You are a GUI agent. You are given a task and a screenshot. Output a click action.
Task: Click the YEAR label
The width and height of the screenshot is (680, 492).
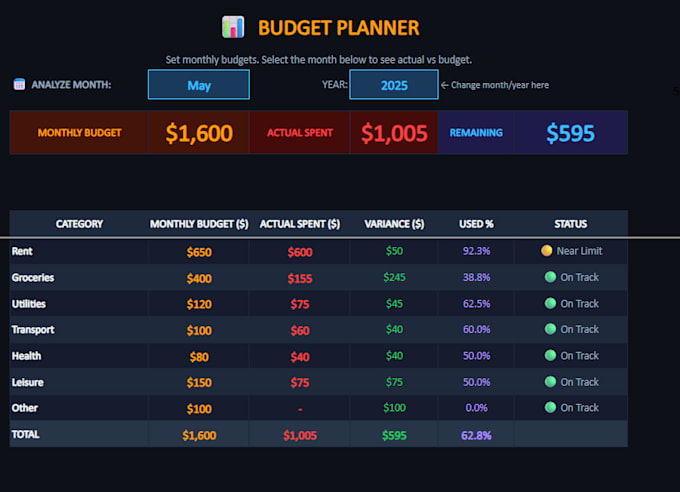coord(334,84)
